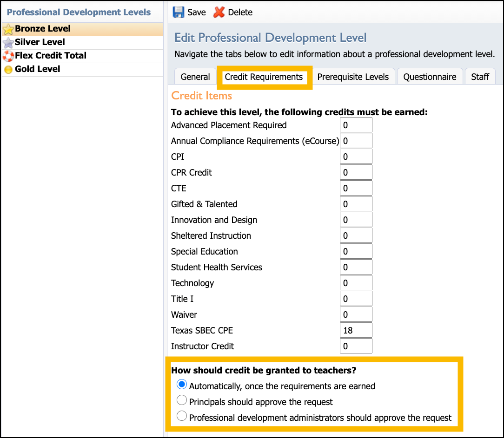The height and width of the screenshot is (438, 504).
Task: Focus the CPR Credit input field
Action: click(356, 172)
